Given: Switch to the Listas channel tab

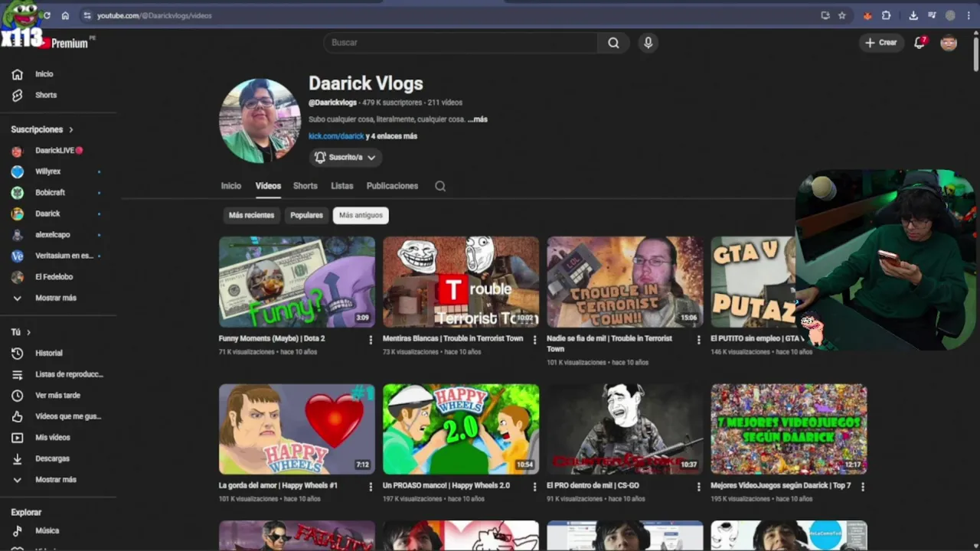Looking at the screenshot, I should pos(341,186).
